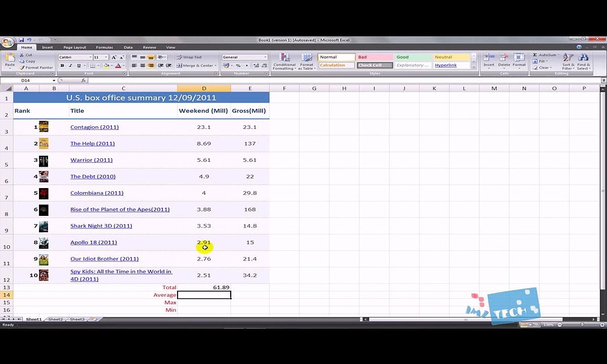Increase font size with Grow Font
Image resolution: width=607 pixels, height=364 pixels.
pyautogui.click(x=114, y=57)
